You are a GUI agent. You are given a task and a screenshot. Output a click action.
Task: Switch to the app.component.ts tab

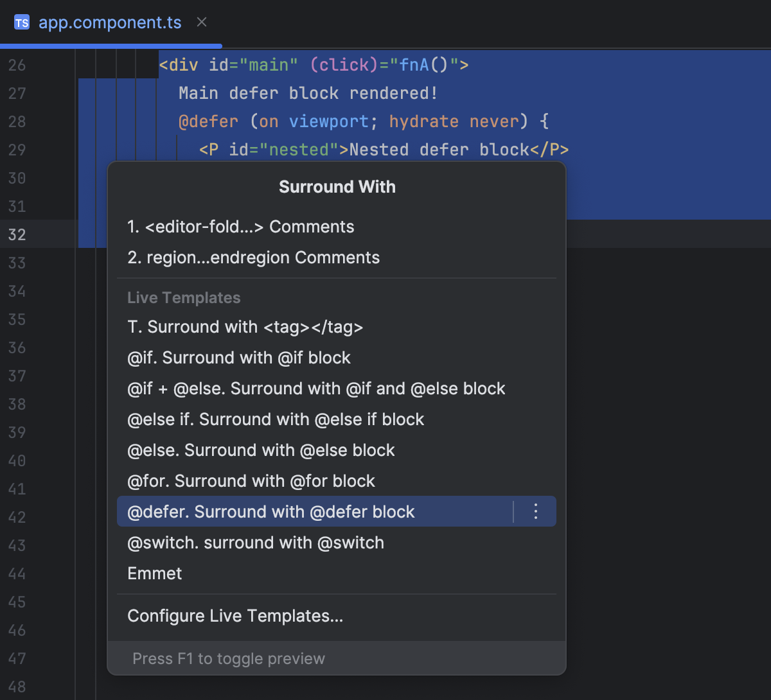click(109, 22)
